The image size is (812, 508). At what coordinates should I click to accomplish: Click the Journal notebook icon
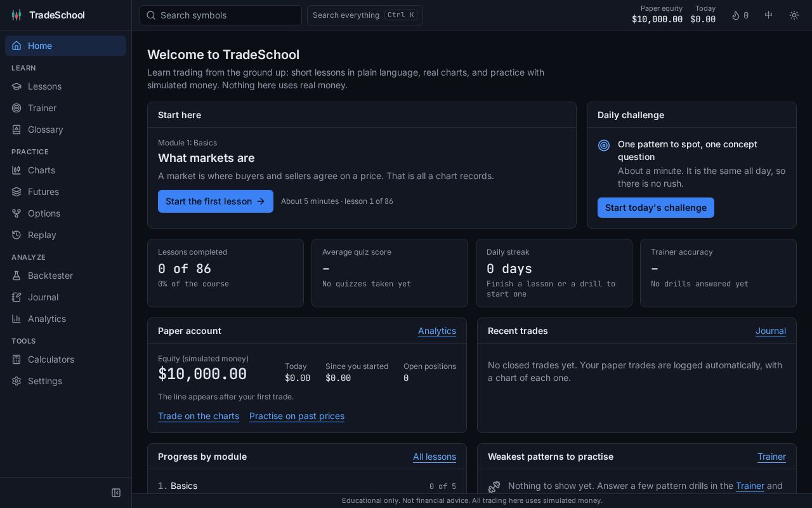point(16,297)
